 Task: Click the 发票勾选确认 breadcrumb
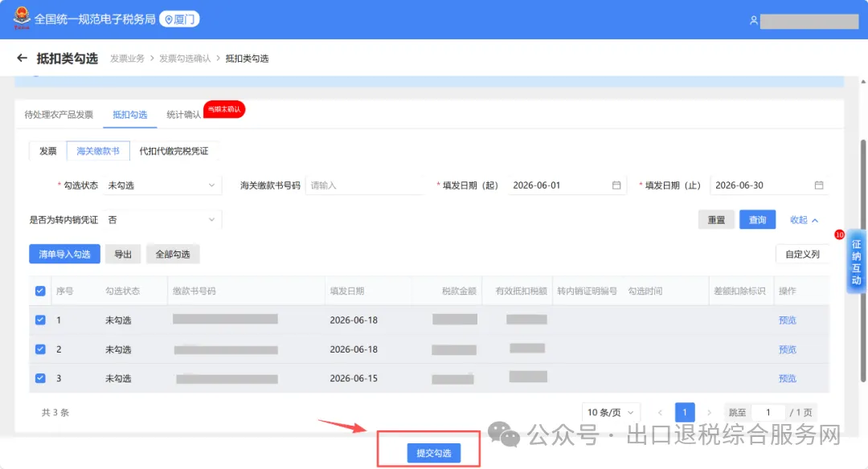pyautogui.click(x=185, y=58)
